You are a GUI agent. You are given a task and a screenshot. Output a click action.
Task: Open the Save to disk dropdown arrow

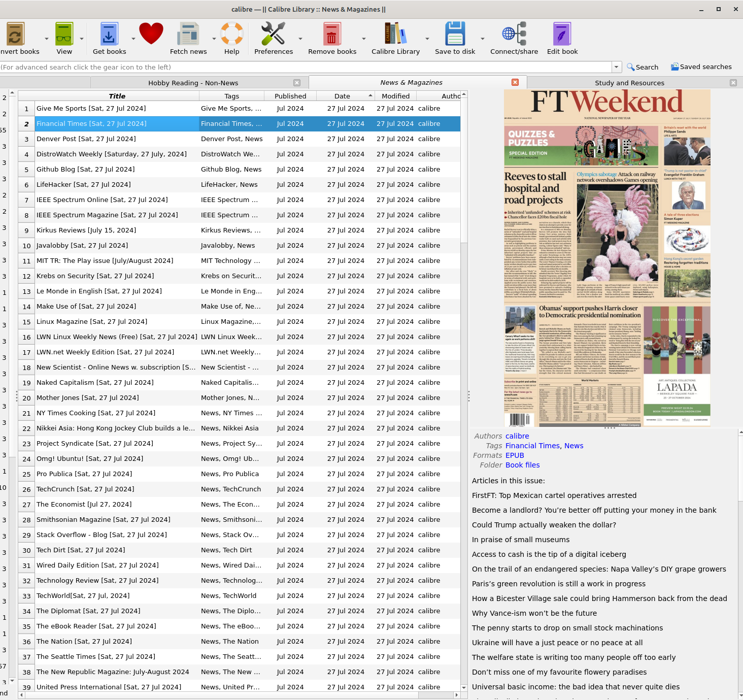pos(482,39)
